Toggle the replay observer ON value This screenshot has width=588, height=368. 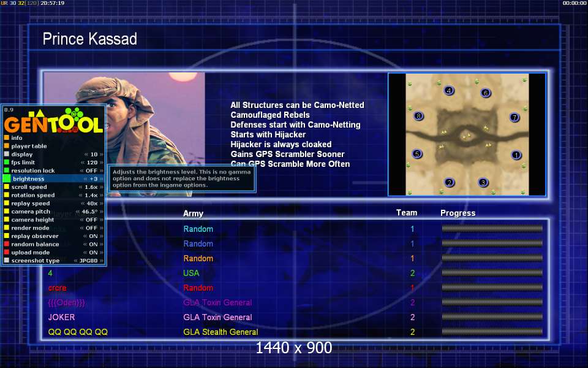click(x=93, y=236)
